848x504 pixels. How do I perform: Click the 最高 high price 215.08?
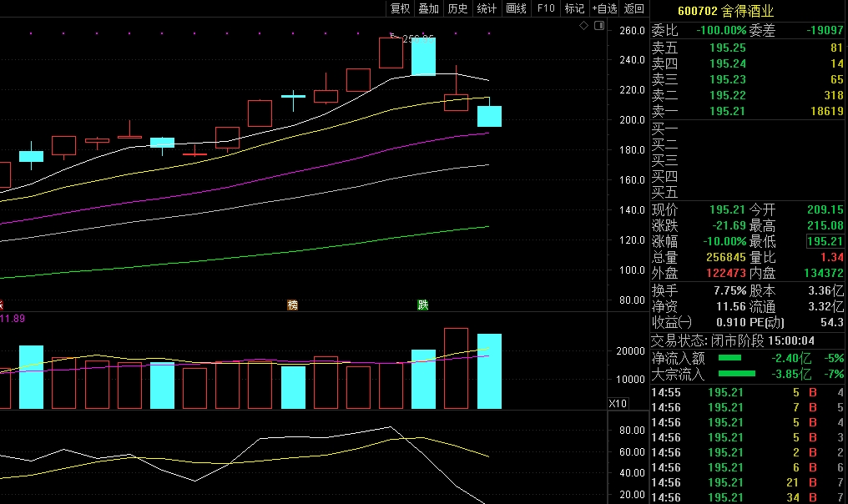(x=825, y=225)
